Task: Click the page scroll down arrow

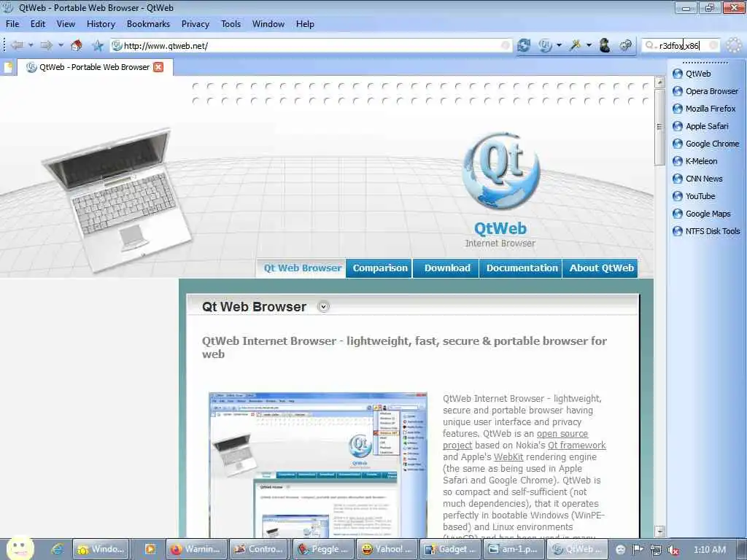Action: pos(659,531)
